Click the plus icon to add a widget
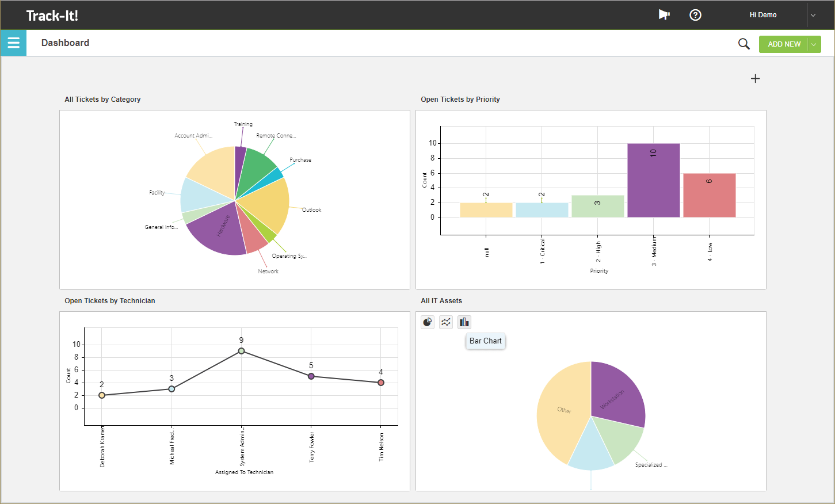The width and height of the screenshot is (835, 504). pyautogui.click(x=755, y=78)
